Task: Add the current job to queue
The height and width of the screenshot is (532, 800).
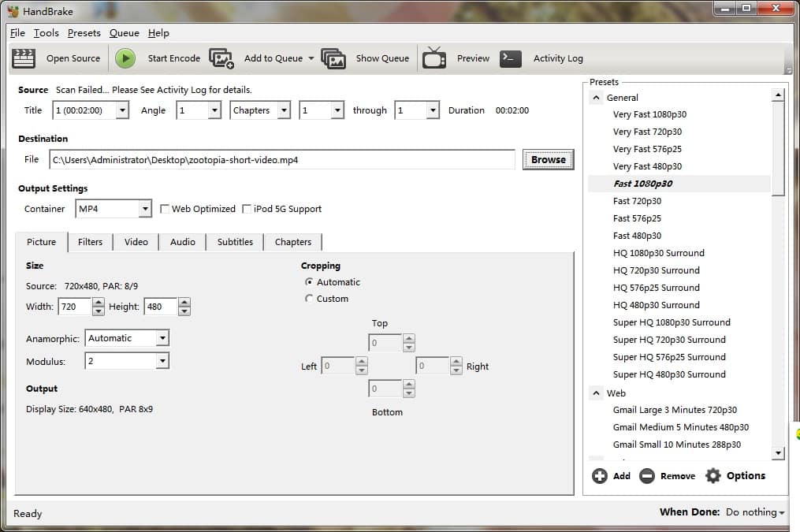Action: click(273, 58)
